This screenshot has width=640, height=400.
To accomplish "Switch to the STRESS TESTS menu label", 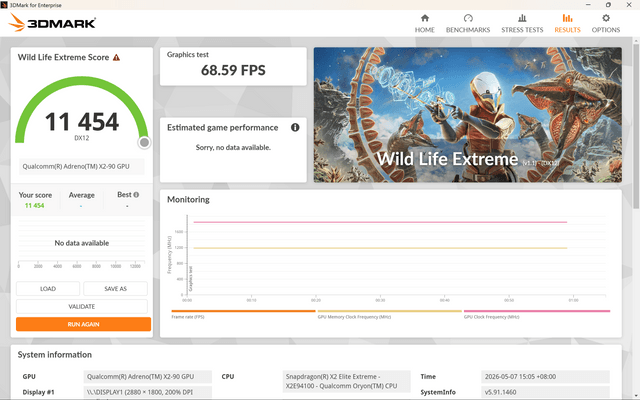I will pyautogui.click(x=522, y=30).
